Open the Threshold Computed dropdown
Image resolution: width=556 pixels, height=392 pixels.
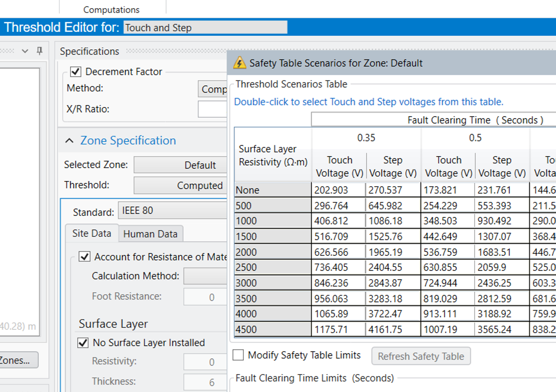[x=181, y=185]
